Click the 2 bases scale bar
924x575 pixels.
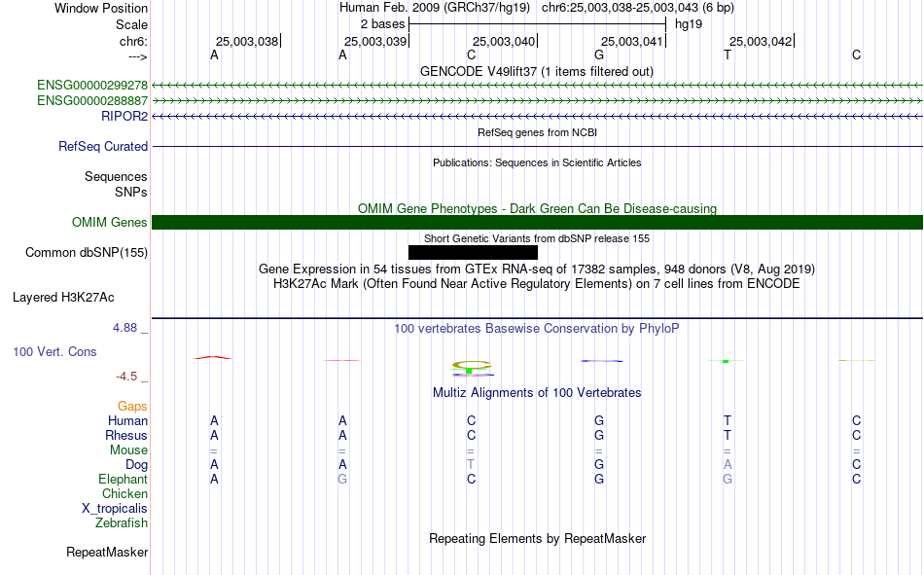pyautogui.click(x=537, y=24)
